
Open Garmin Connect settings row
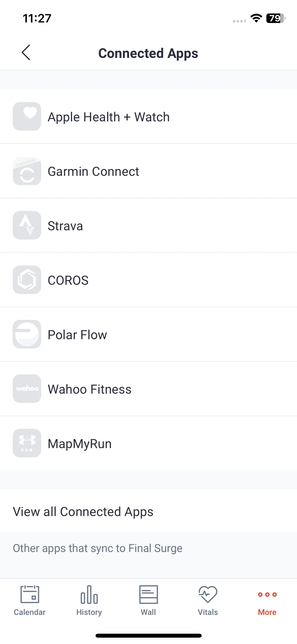point(148,171)
